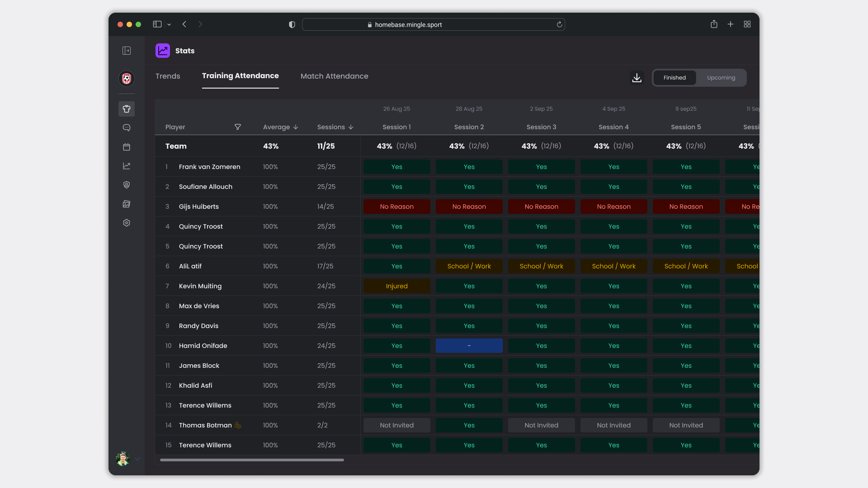The height and width of the screenshot is (488, 868).
Task: Click Frank van Zomeren player name
Action: [x=209, y=167]
